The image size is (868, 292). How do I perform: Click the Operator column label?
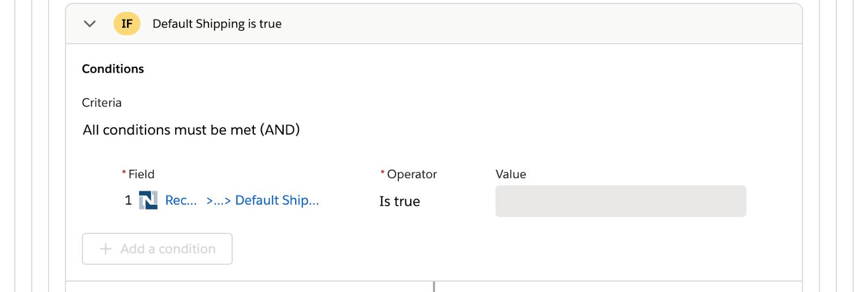click(x=412, y=174)
